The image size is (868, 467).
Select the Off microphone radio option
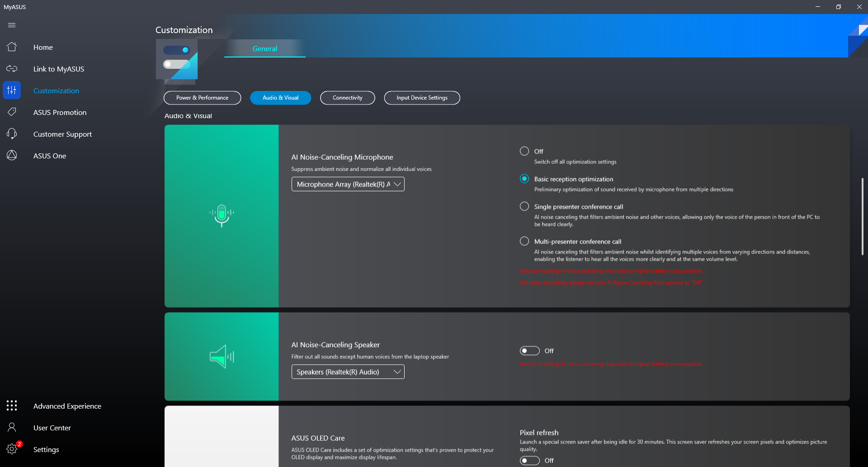pyautogui.click(x=524, y=151)
